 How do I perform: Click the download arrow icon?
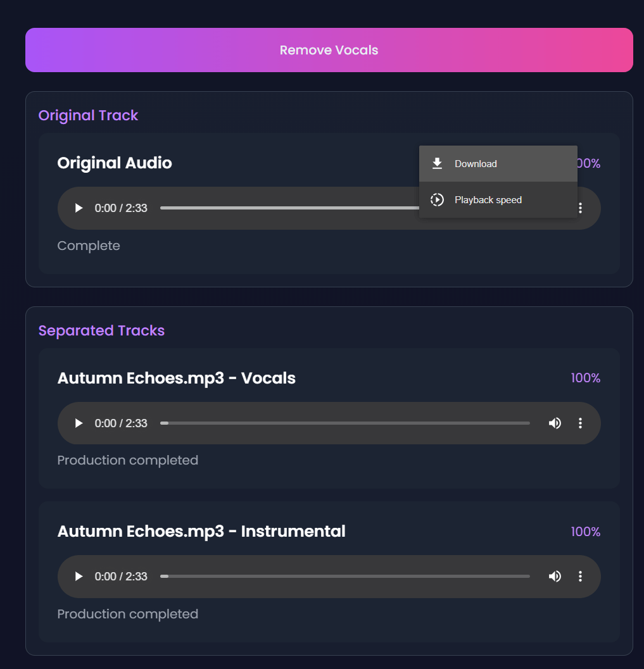[437, 164]
